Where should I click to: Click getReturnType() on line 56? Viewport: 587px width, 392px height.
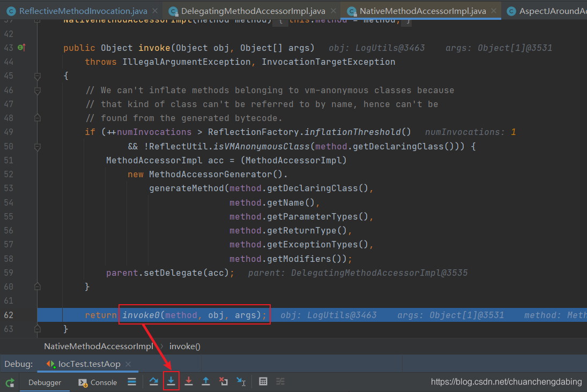pyautogui.click(x=307, y=230)
